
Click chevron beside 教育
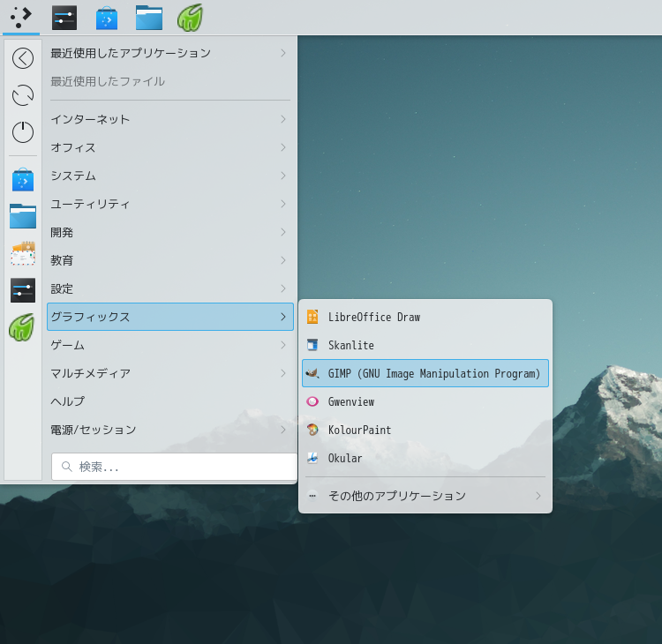pyautogui.click(x=283, y=260)
